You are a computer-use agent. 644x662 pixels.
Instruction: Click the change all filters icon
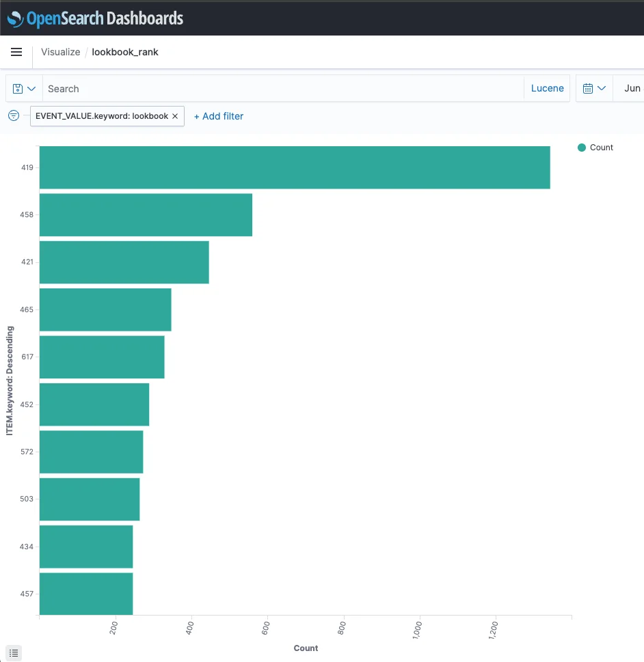coord(14,116)
